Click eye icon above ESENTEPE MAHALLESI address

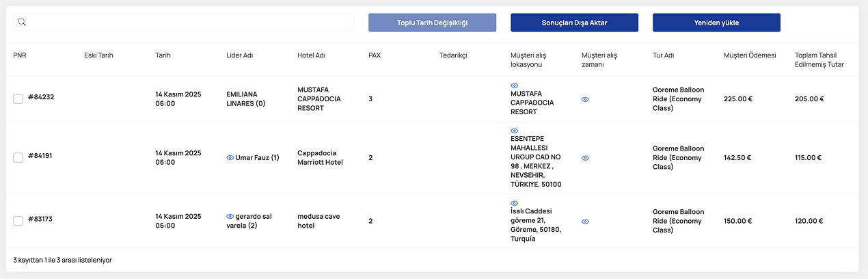pyautogui.click(x=515, y=131)
